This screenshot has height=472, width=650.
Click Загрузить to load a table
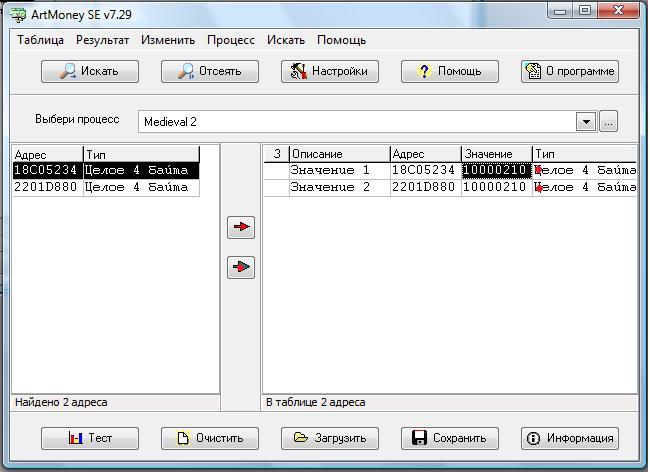[329, 438]
